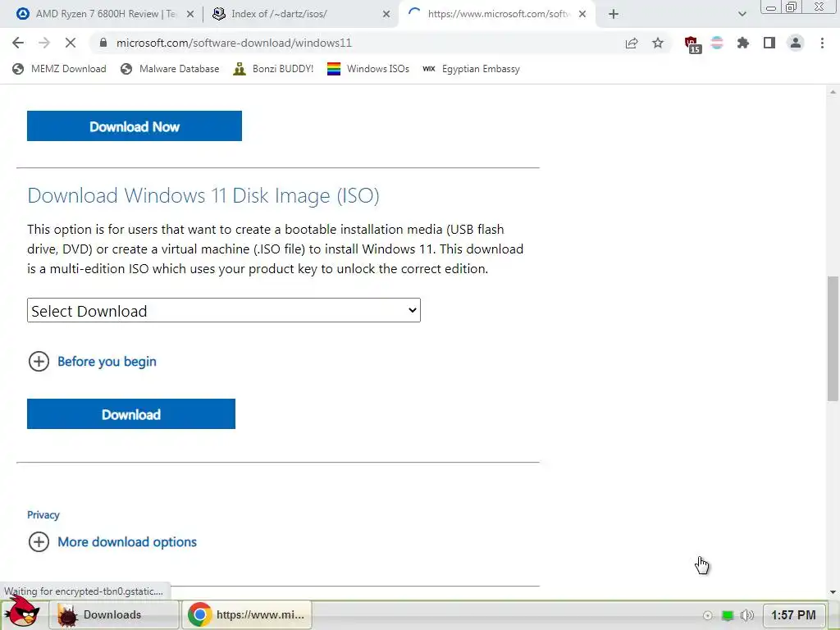Click the striped flag extension icon
Screen dimensions: 840x630
[x=717, y=43]
